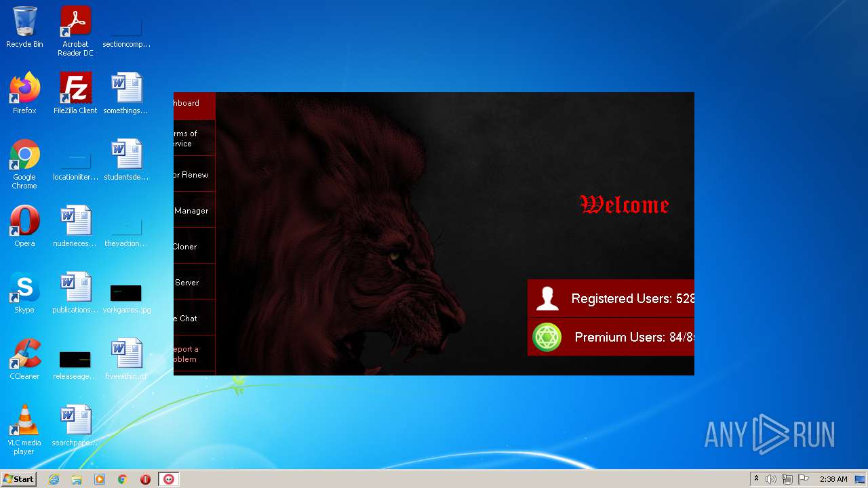Open Internet Explorer from the taskbar
Screen dimensions: 868x488
(54, 479)
